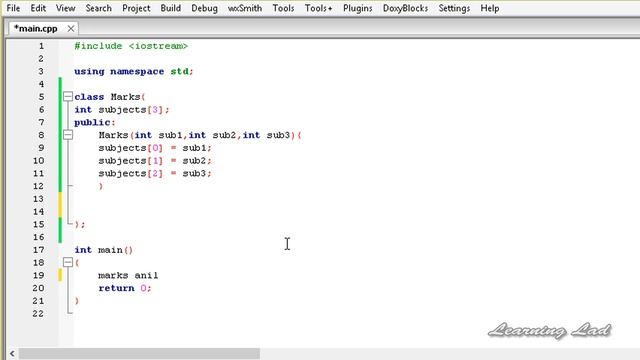
Task: Open the Tools menu
Action: click(283, 8)
